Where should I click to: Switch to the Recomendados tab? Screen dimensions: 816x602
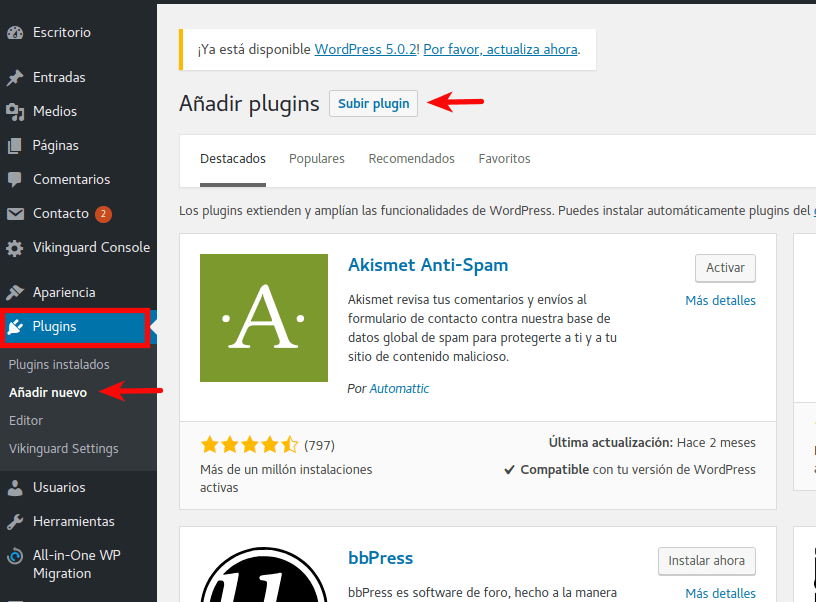click(411, 159)
